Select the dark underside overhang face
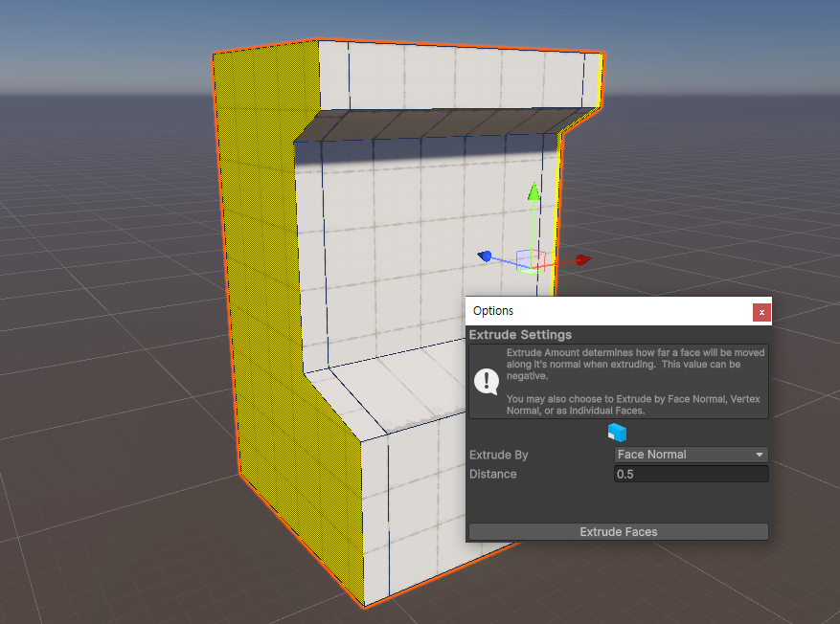 [x=431, y=124]
